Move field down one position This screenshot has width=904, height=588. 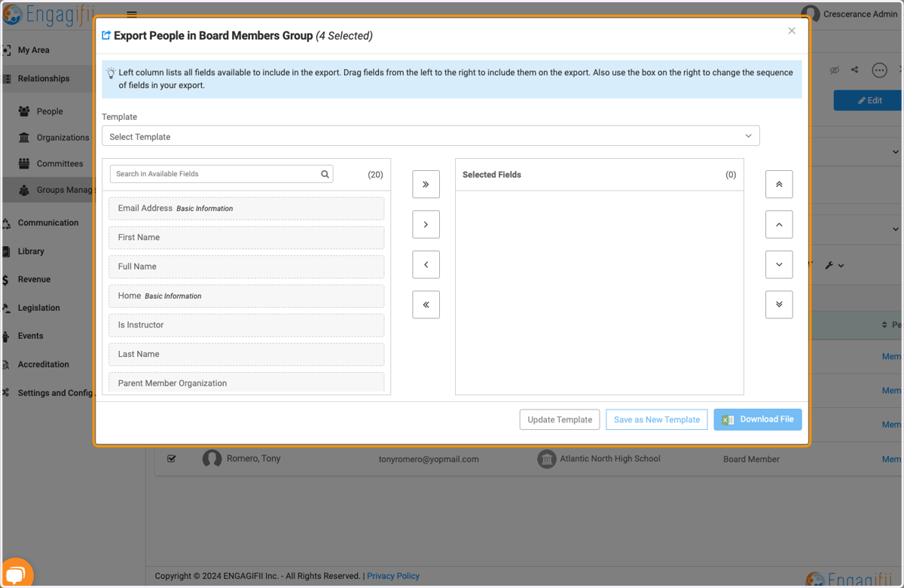pyautogui.click(x=779, y=264)
